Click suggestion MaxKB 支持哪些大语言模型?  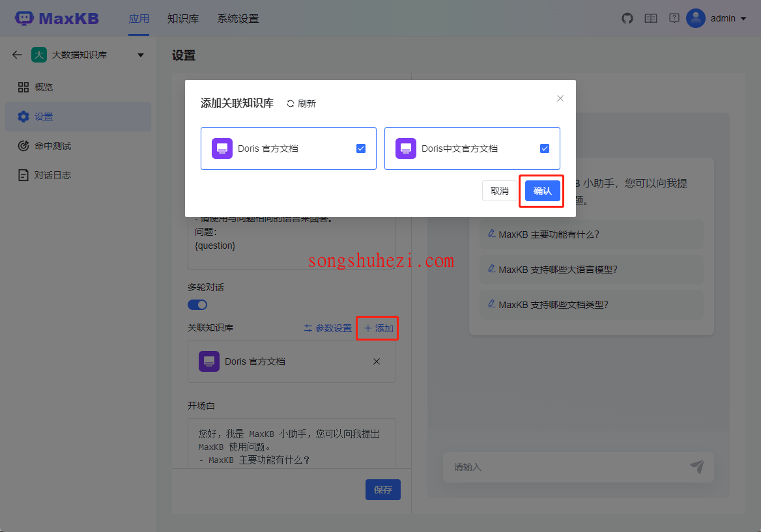592,270
